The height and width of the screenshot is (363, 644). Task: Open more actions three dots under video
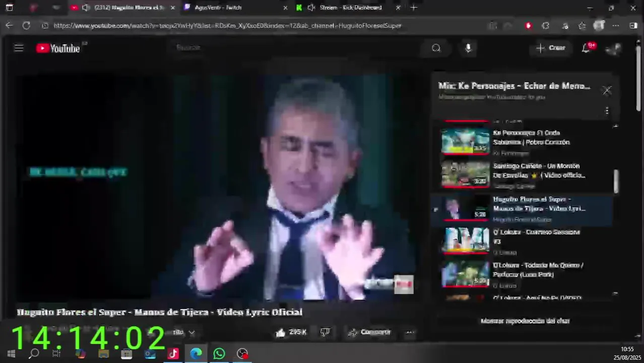click(410, 332)
